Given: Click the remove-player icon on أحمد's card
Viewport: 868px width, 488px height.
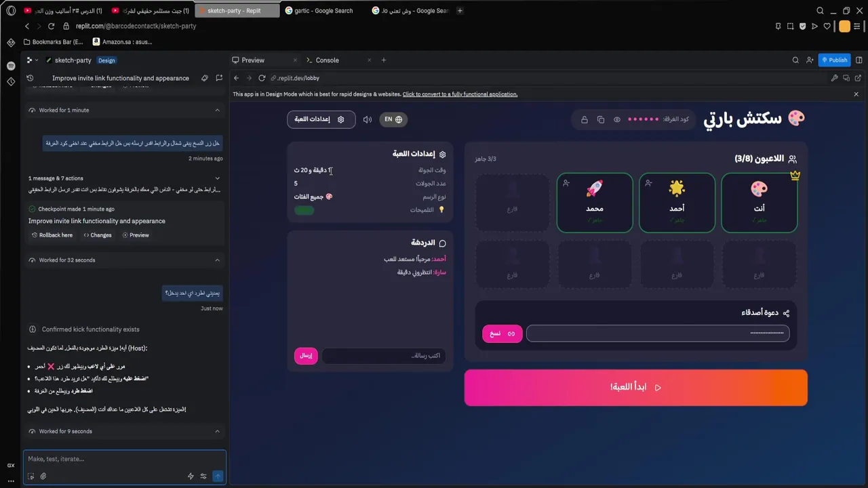Looking at the screenshot, I should [x=648, y=183].
